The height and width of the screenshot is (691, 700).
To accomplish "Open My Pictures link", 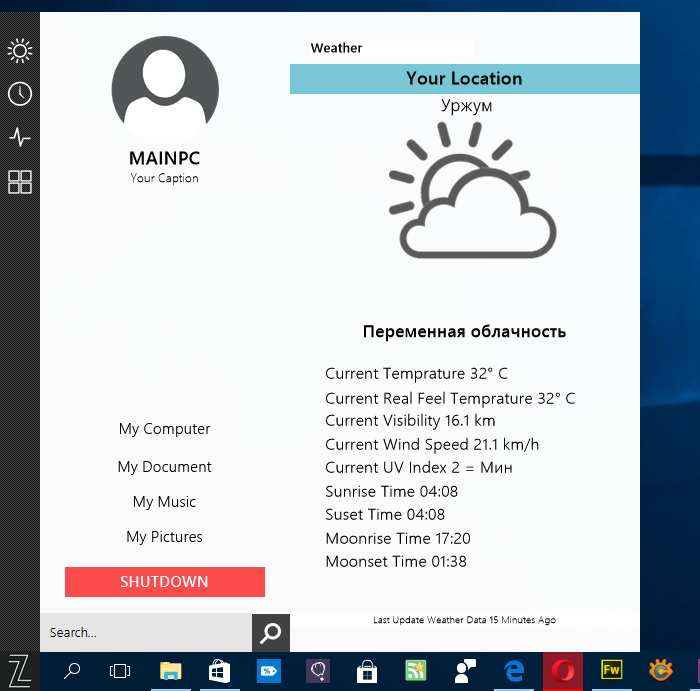I will [x=164, y=537].
